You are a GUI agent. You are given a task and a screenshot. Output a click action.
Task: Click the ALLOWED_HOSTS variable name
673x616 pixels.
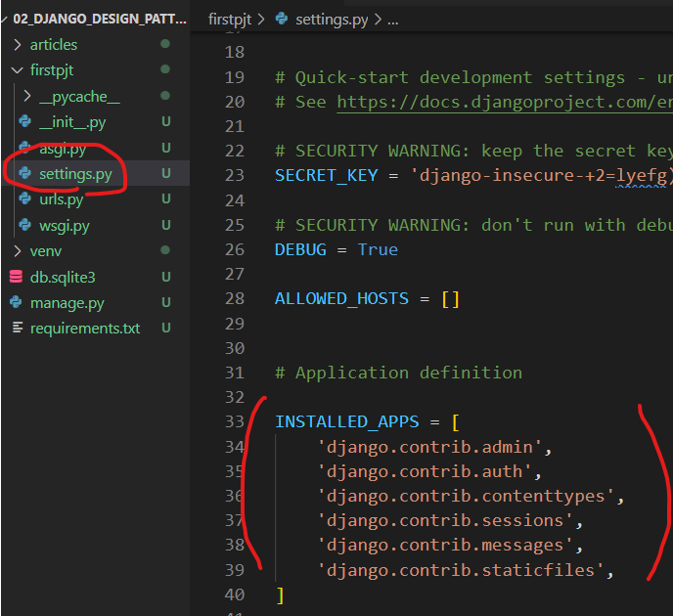pos(341,298)
